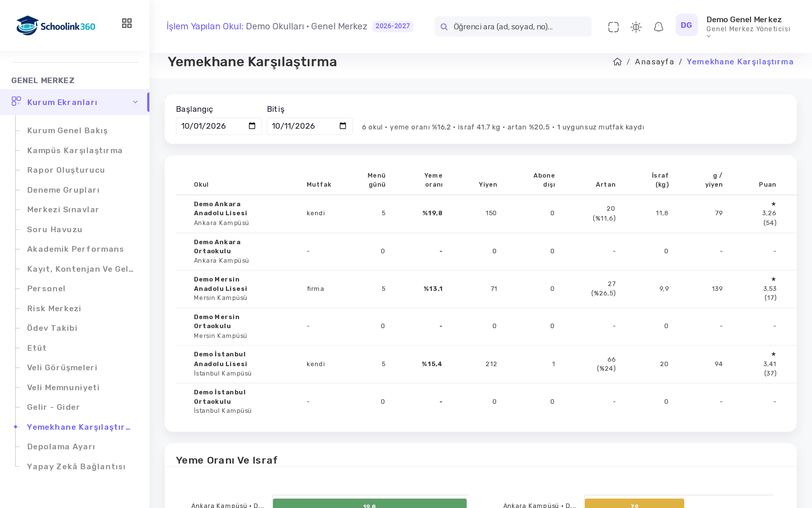
Task: Click the home breadcrumb icon
Action: (x=617, y=62)
